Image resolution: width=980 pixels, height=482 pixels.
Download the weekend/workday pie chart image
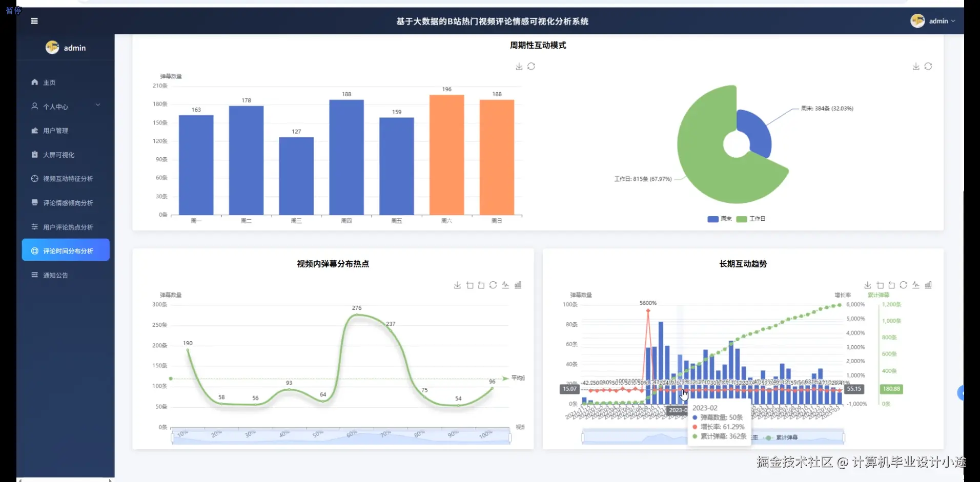[916, 67]
